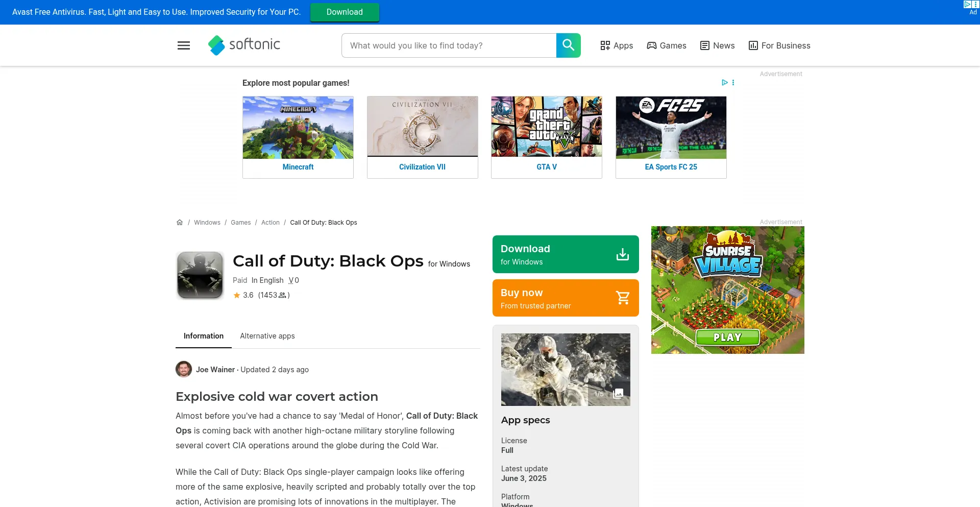
Task: Select the Information tab
Action: pos(204,336)
